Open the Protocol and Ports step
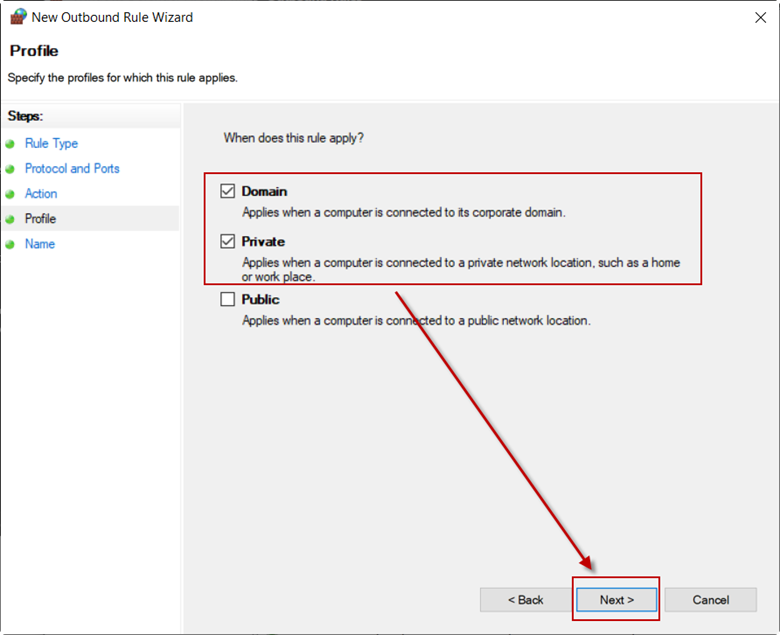This screenshot has height=635, width=780. pos(72,169)
